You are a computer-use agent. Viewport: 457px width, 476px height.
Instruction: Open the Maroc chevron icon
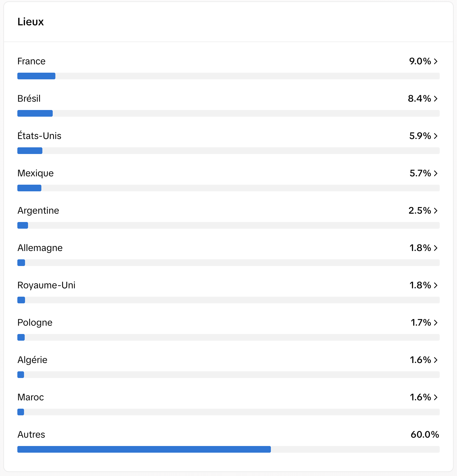[436, 397]
